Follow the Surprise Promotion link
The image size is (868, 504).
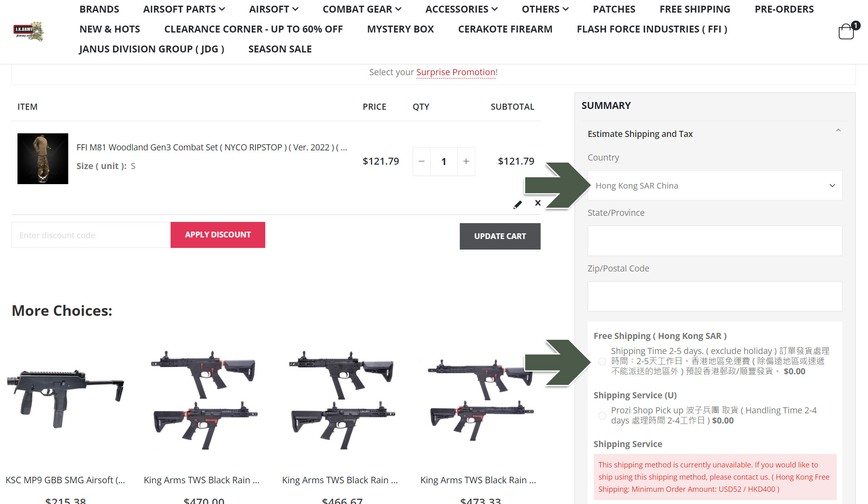[456, 72]
